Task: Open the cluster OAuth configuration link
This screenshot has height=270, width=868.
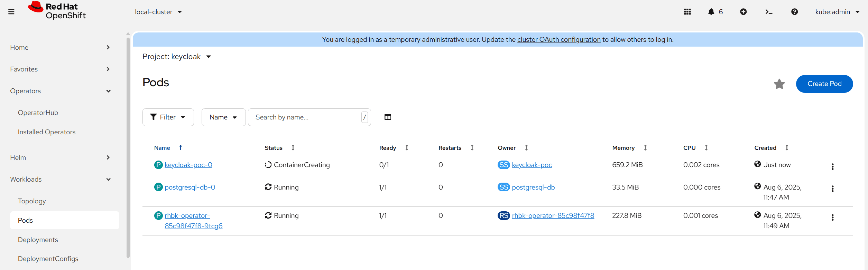Action: tap(559, 39)
